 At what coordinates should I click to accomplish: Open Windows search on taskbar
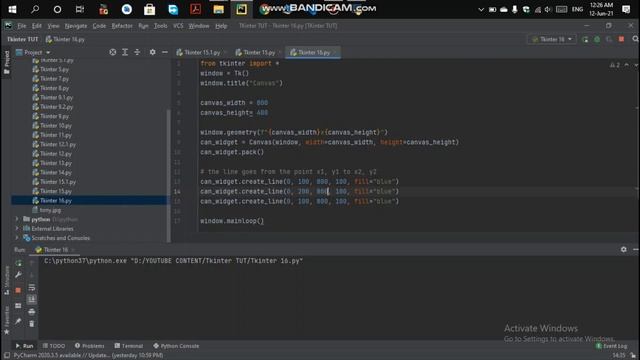[x=35, y=9]
